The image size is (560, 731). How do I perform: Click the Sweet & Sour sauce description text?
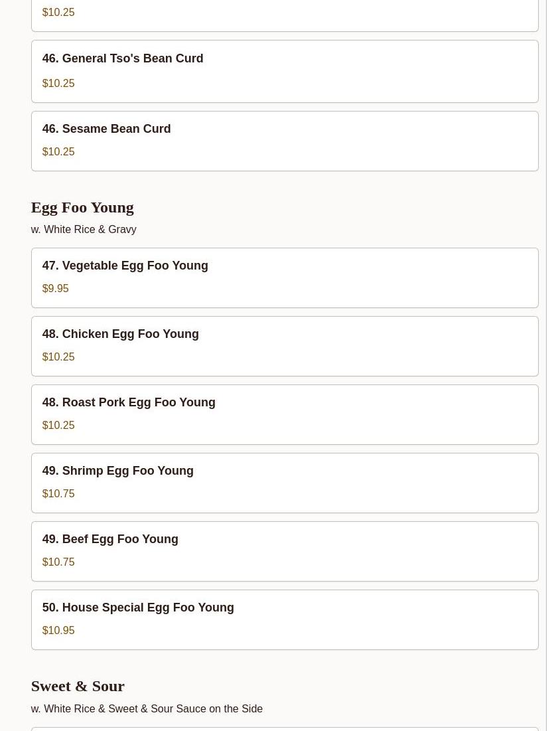[x=147, y=708]
